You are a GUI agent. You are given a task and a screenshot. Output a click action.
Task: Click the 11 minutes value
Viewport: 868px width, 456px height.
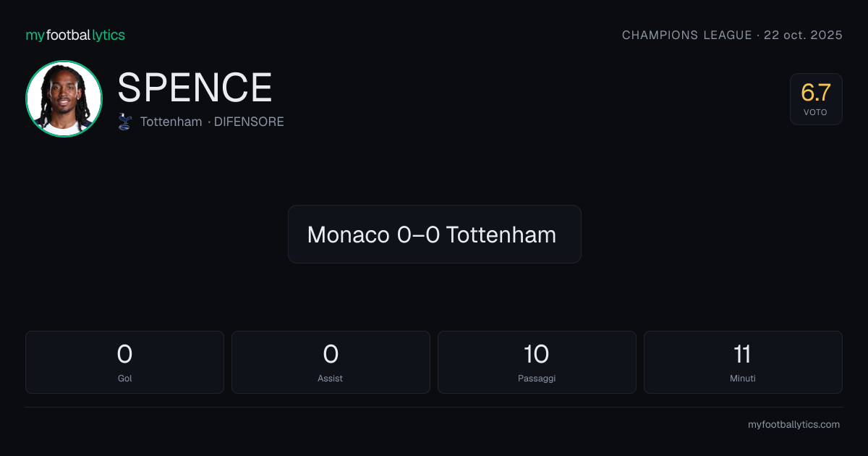[743, 354]
